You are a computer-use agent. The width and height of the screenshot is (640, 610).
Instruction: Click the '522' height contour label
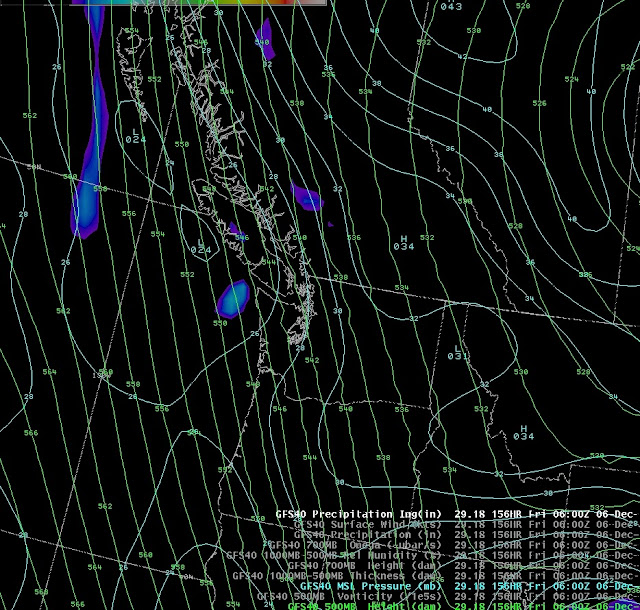[x=628, y=67]
